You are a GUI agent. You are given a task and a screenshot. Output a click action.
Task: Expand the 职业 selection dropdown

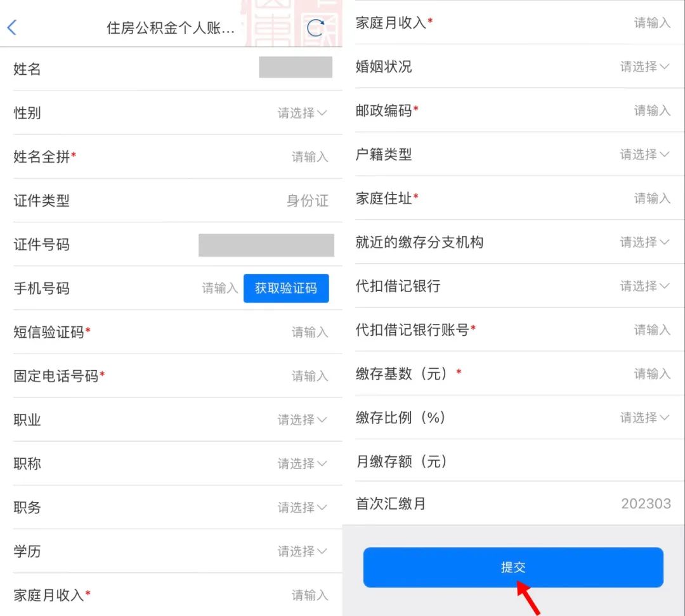(302, 420)
